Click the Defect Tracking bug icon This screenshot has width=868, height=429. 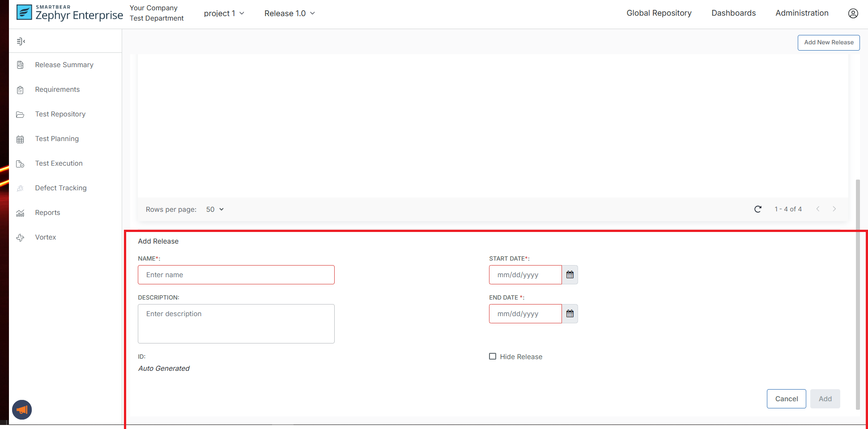pyautogui.click(x=20, y=189)
